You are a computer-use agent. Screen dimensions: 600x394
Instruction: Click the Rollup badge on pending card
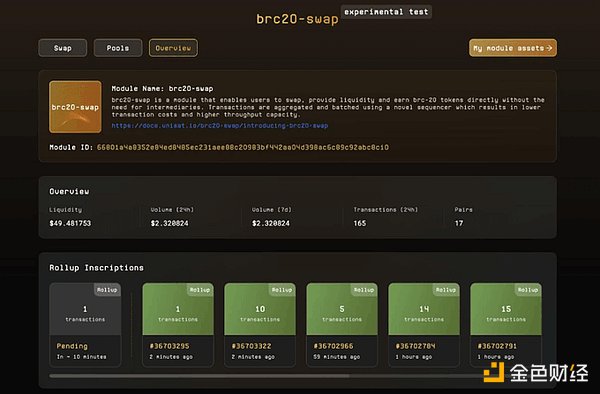107,290
